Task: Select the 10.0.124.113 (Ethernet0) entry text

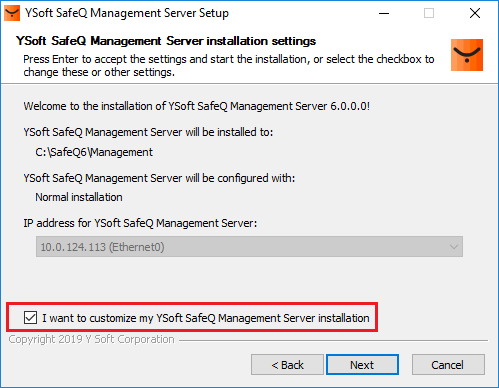Action: (x=102, y=247)
